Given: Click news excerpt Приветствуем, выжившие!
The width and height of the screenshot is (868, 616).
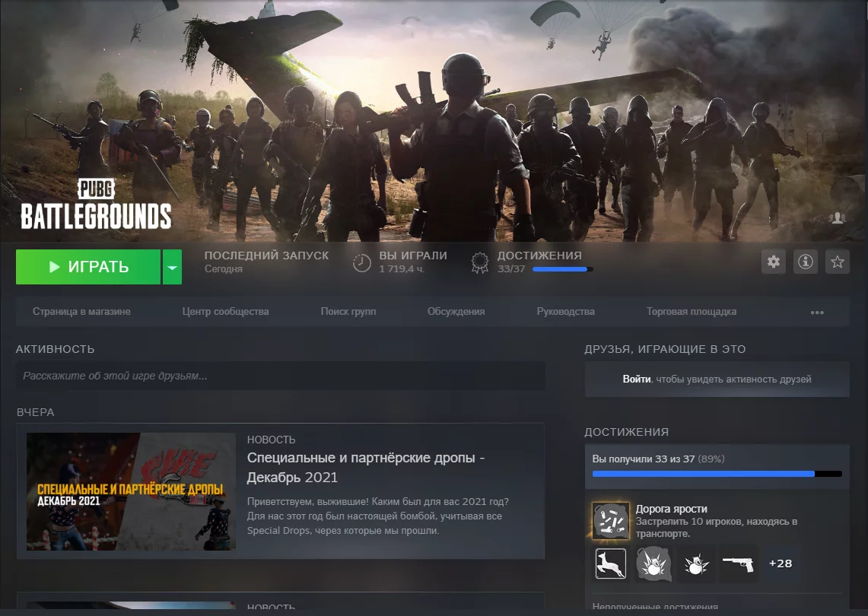Looking at the screenshot, I should (377, 516).
